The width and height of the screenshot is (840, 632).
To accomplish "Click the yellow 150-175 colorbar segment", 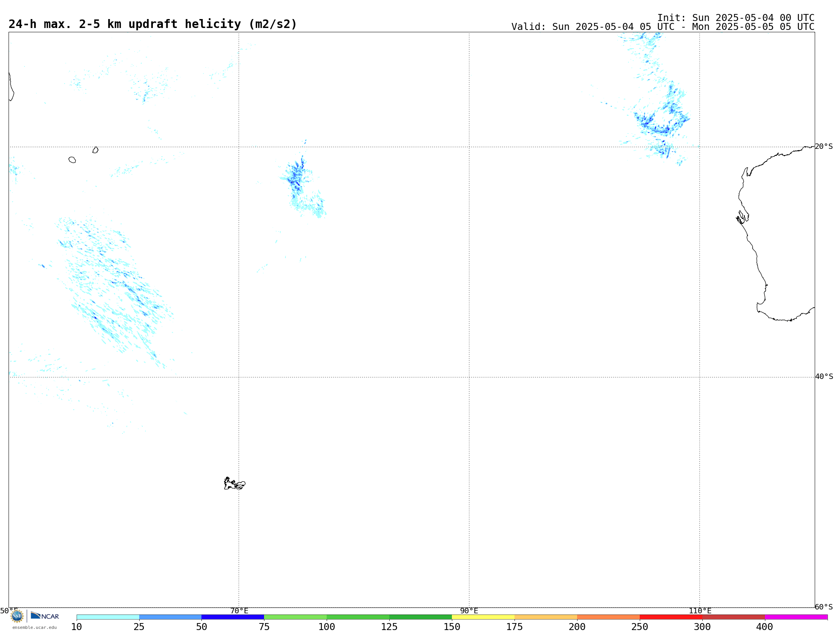I will pyautogui.click(x=483, y=617).
